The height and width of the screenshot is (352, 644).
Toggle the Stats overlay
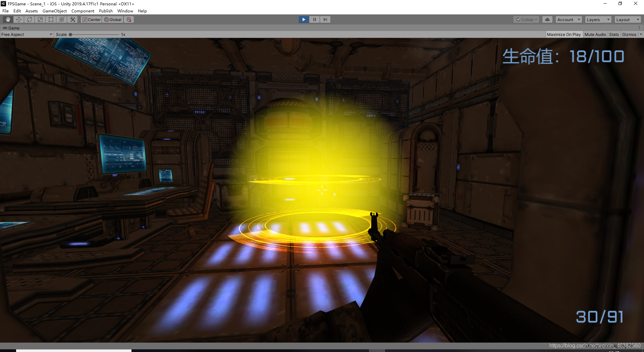pyautogui.click(x=614, y=34)
